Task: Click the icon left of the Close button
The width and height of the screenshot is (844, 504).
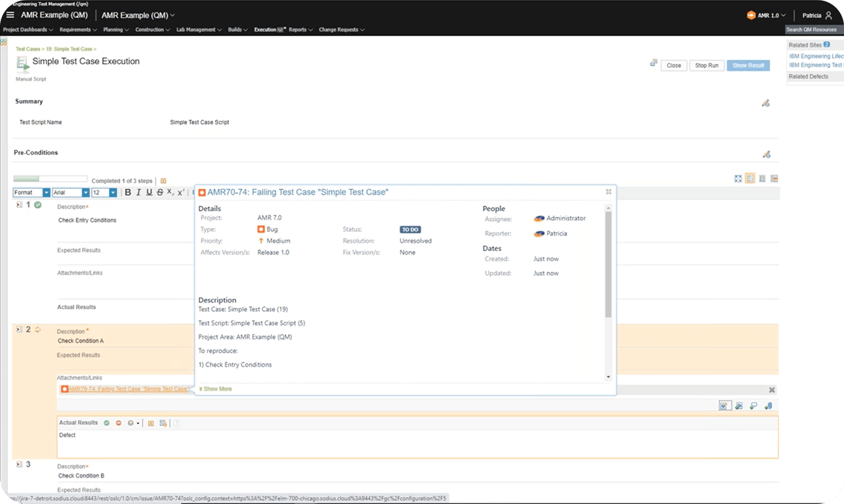Action: (654, 63)
